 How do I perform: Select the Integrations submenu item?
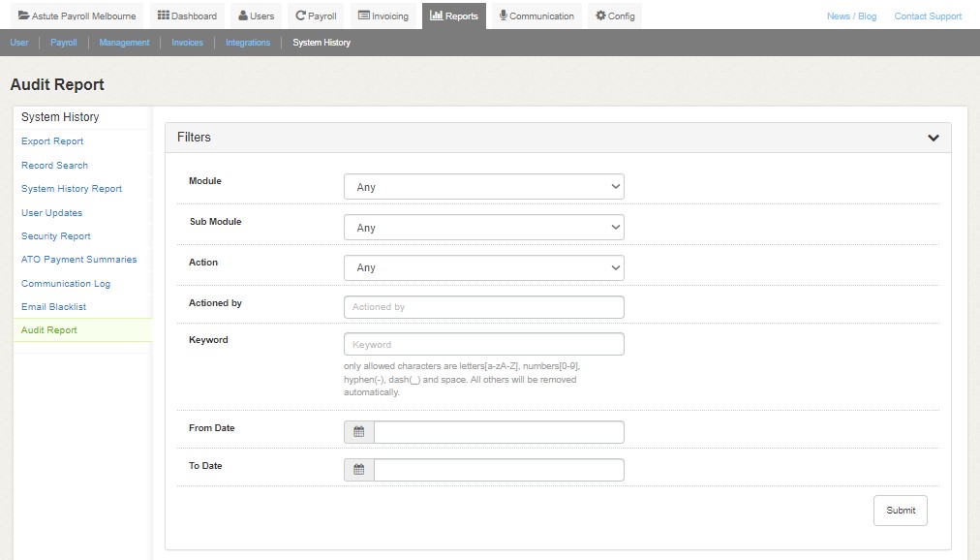pos(248,43)
